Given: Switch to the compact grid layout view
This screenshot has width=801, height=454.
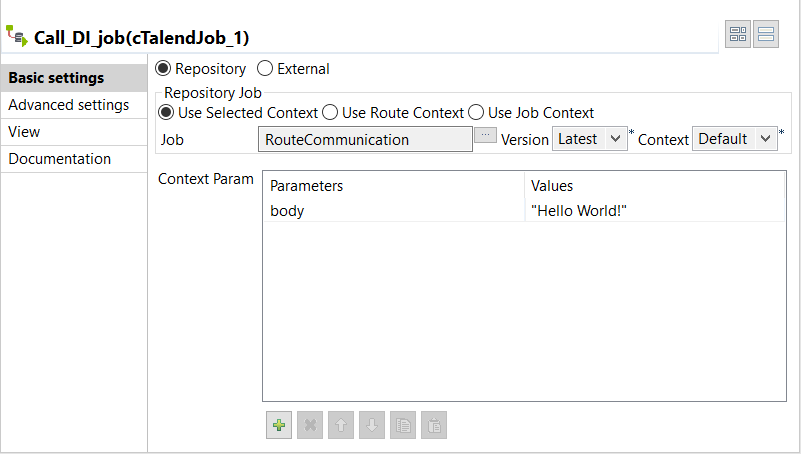Looking at the screenshot, I should [x=739, y=35].
